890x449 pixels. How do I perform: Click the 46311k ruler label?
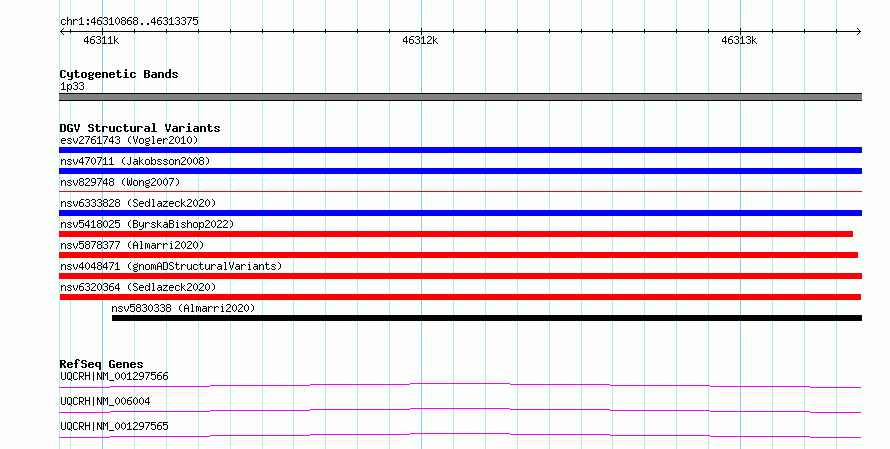(x=101, y=40)
